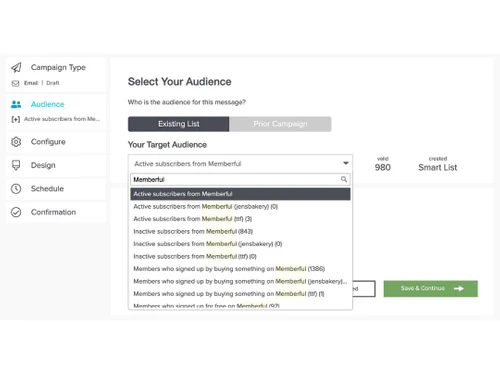Viewport: 500px width, 375px height.
Task: Select Inactive subscribers from Memberful (ttf) (0)
Action: [x=240, y=256]
